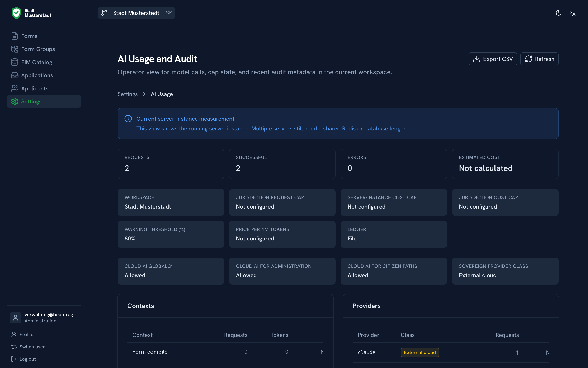The height and width of the screenshot is (368, 588).
Task: Open the language translation menu icon
Action: (572, 13)
